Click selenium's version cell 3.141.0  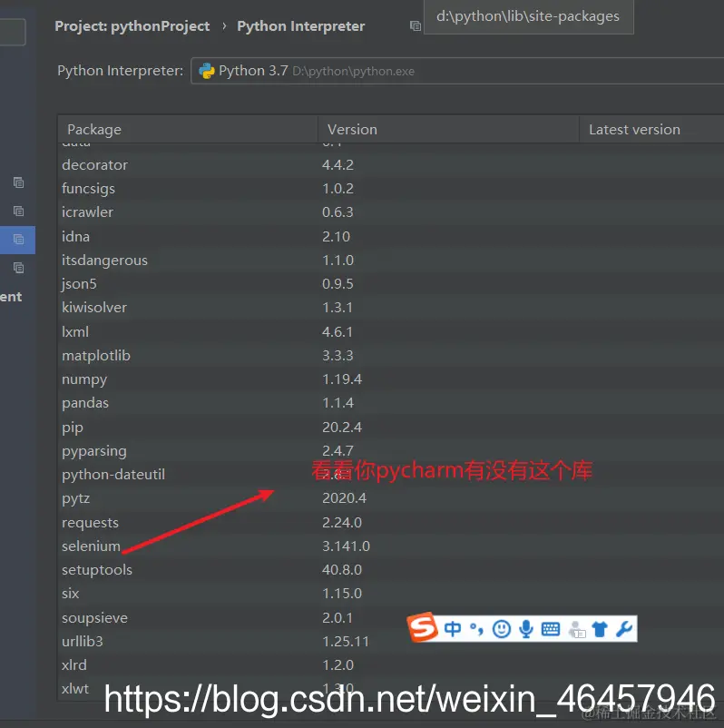point(346,546)
